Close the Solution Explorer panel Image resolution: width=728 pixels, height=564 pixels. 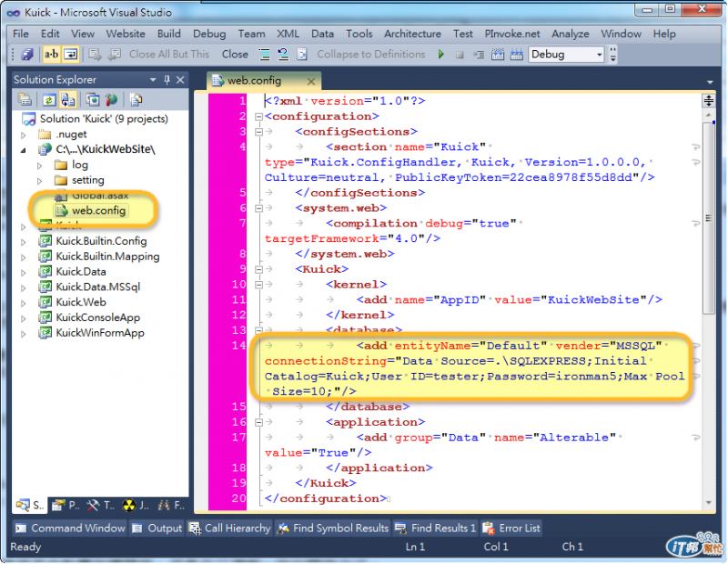coord(180,80)
